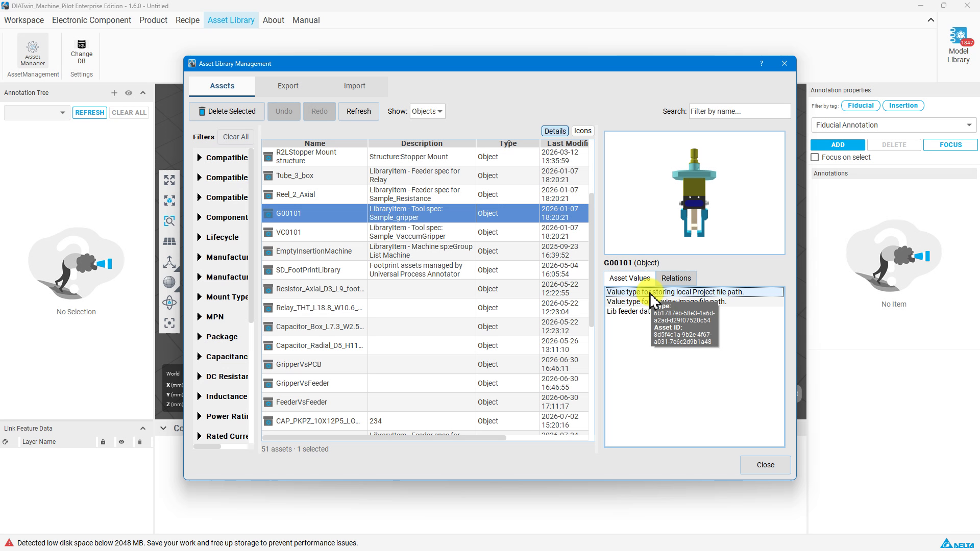Open the dropdown beside the REFRESH button
The width and height of the screenshot is (980, 551).
tap(36, 113)
